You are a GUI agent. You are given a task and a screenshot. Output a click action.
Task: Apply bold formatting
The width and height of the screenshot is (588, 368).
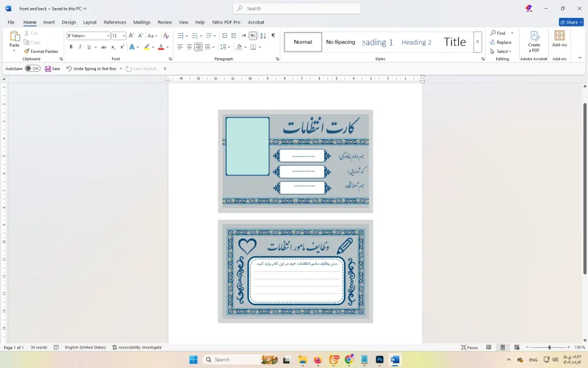click(x=71, y=47)
